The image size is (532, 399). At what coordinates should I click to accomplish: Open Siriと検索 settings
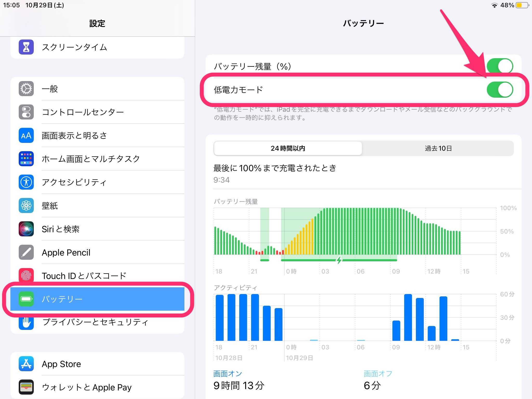click(97, 229)
